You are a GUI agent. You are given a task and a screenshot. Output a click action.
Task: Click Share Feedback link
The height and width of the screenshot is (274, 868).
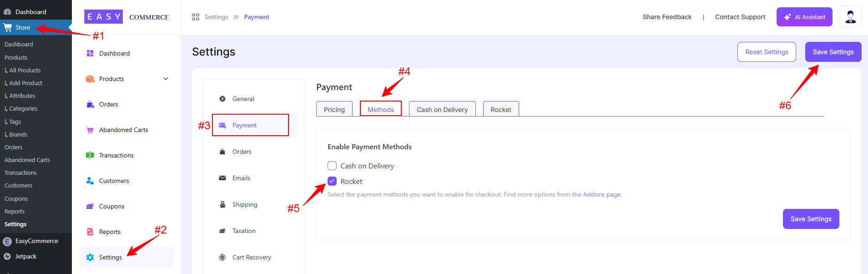[667, 17]
